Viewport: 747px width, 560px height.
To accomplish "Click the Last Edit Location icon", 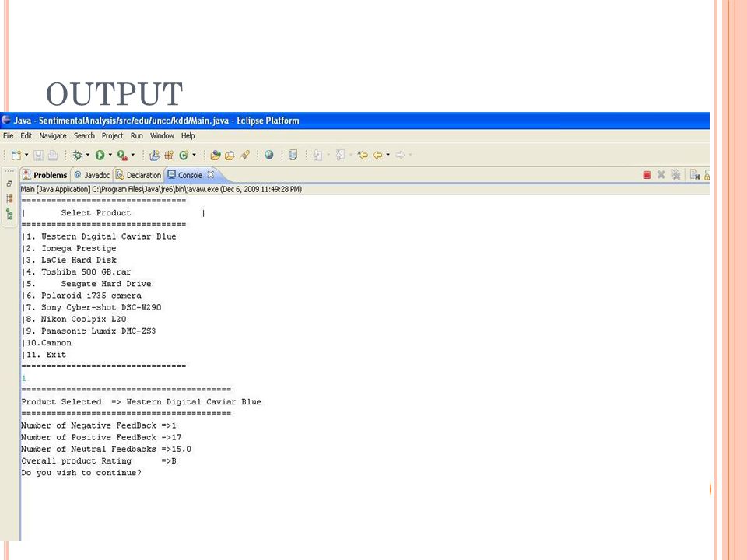I will click(x=363, y=155).
